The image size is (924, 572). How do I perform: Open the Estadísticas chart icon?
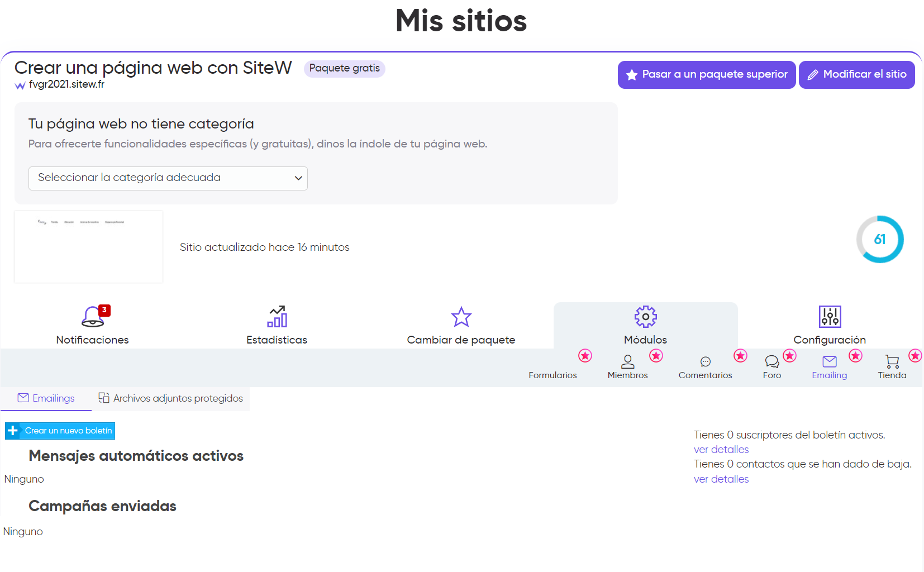click(x=277, y=317)
